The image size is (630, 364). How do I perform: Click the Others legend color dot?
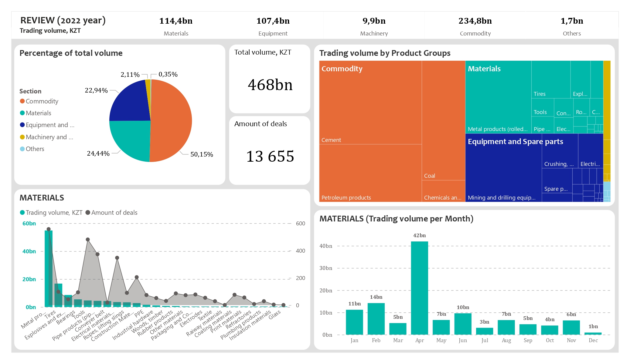click(x=22, y=149)
